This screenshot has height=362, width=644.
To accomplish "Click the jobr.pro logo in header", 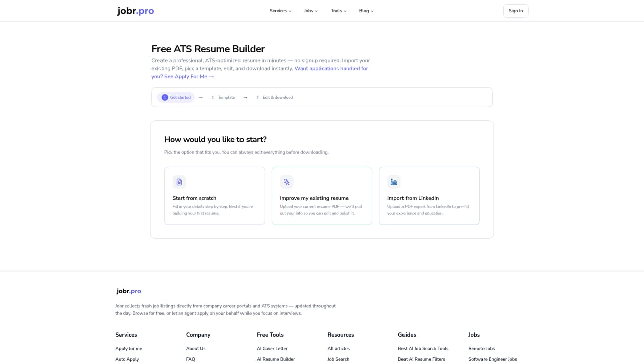I will coord(135,11).
